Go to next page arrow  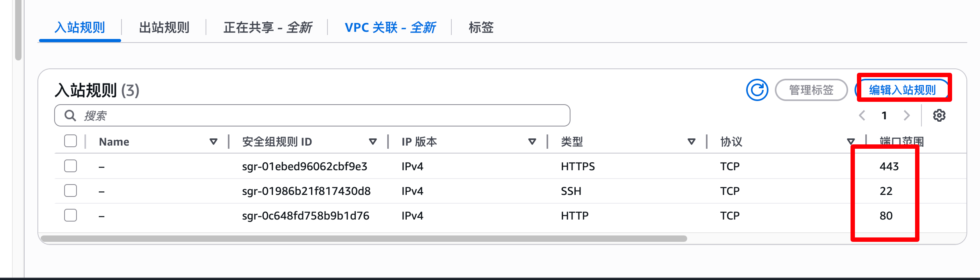click(907, 115)
